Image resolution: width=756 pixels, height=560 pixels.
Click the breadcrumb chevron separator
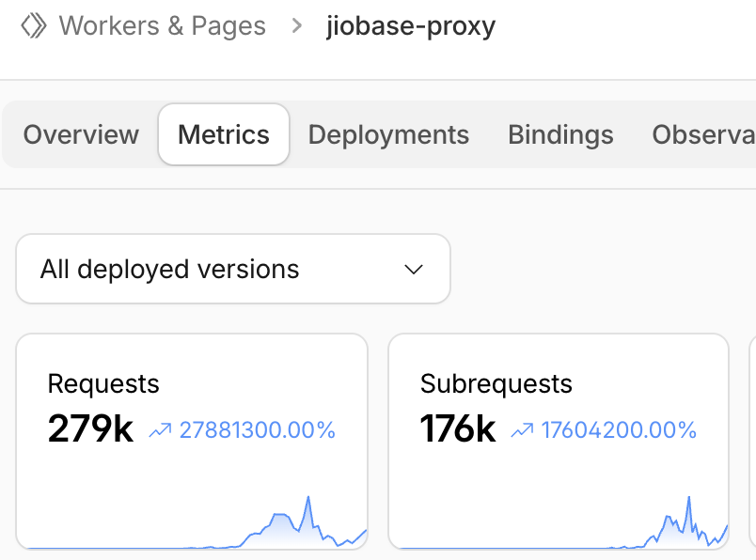pyautogui.click(x=297, y=25)
